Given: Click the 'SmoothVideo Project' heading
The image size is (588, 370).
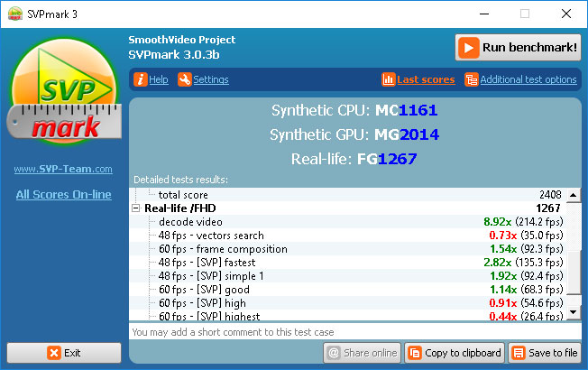Looking at the screenshot, I should click(182, 40).
